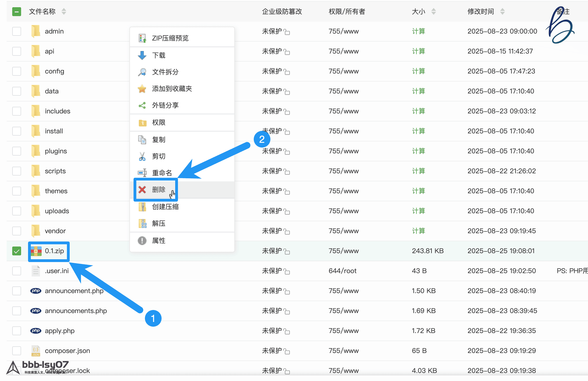Click the php icon beside apply.php
This screenshot has width=588, height=381.
[x=36, y=331]
